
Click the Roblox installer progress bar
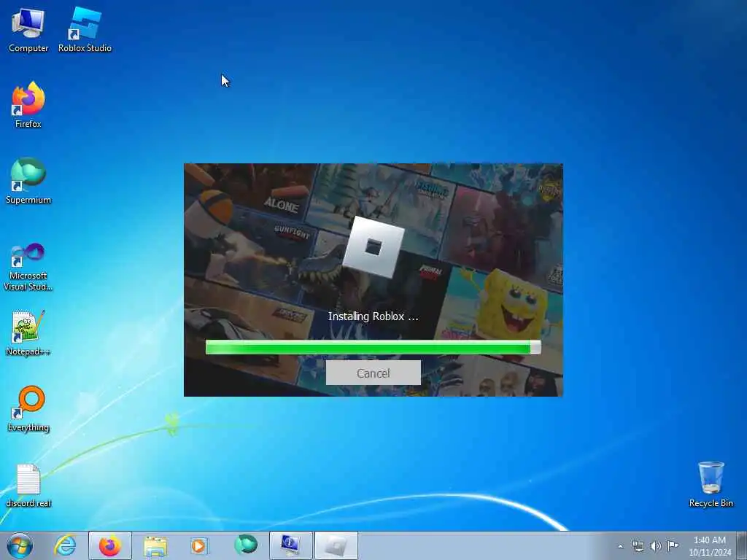click(373, 347)
